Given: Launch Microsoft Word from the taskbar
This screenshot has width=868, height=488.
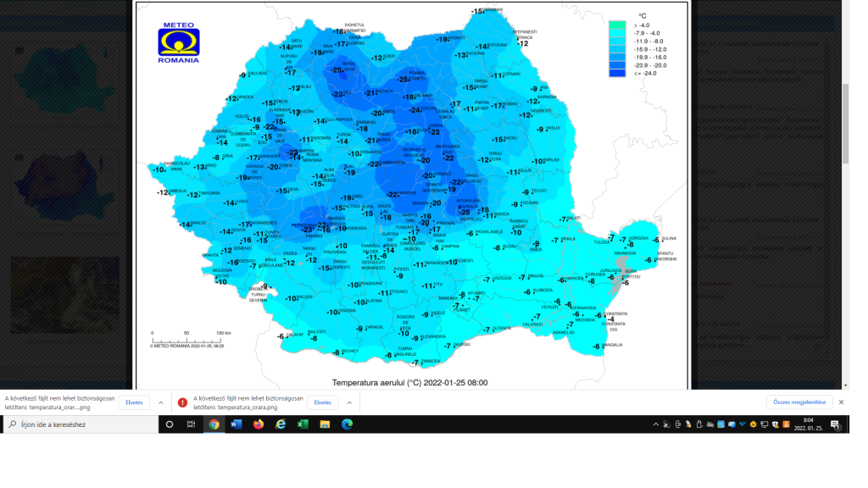Looking at the screenshot, I should [x=236, y=424].
